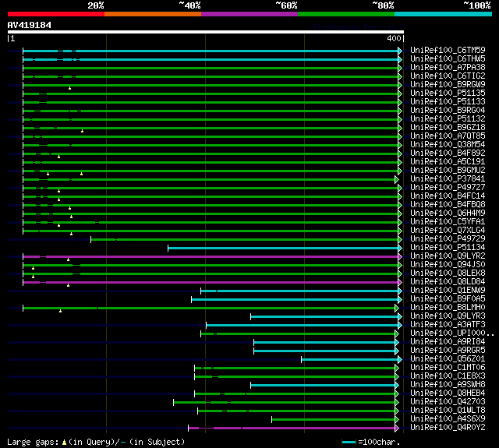Click UniRef100_B8LMH0 text

pos(448,308)
